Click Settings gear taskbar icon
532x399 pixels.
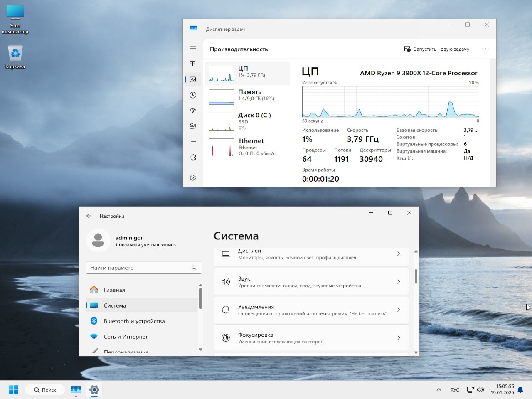94,390
